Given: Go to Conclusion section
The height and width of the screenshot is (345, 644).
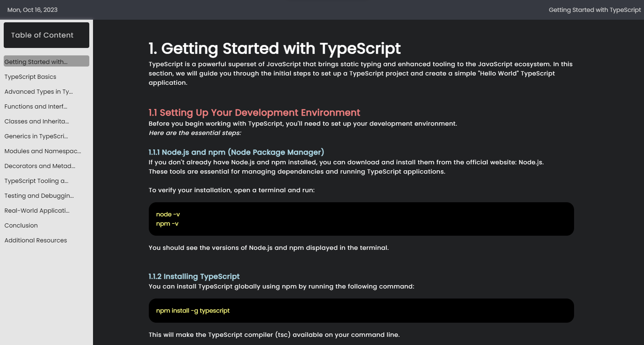Looking at the screenshot, I should coord(21,225).
